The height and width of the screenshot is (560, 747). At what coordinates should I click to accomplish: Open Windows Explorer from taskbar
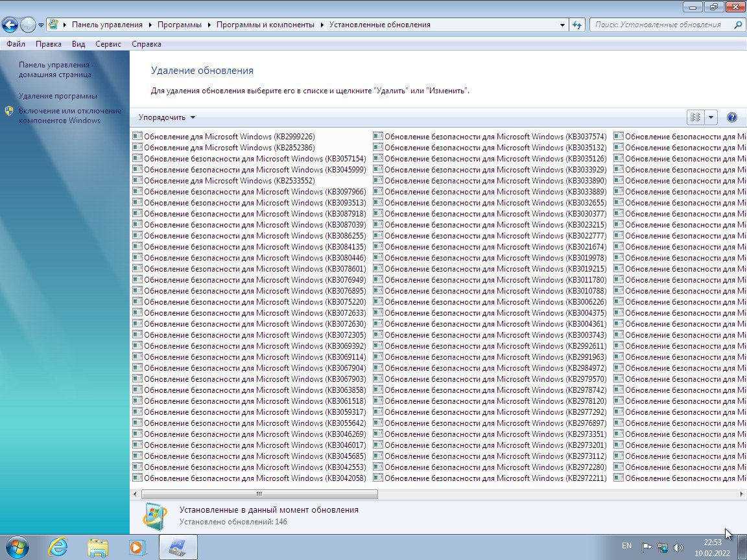click(x=98, y=548)
